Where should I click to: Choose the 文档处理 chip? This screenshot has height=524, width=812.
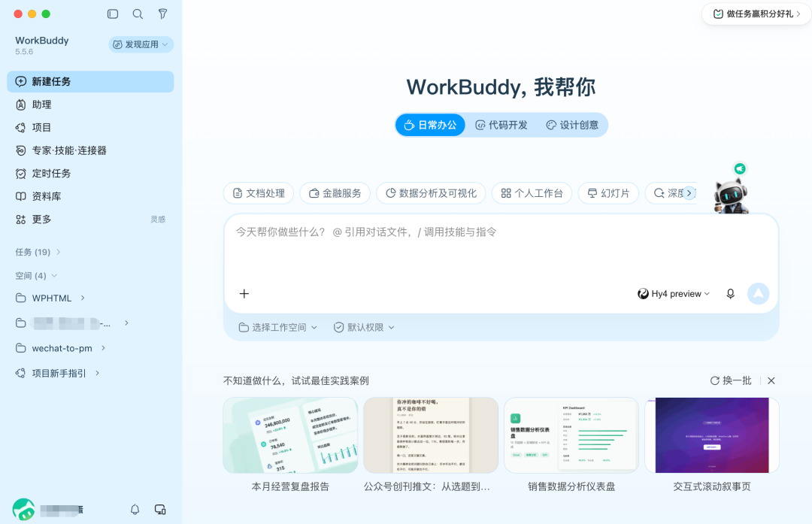[x=259, y=193]
